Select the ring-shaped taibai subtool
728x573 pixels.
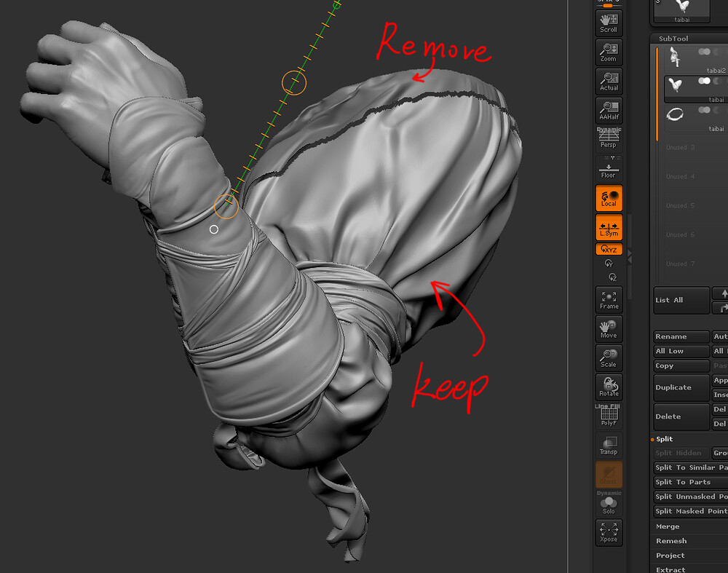click(675, 114)
